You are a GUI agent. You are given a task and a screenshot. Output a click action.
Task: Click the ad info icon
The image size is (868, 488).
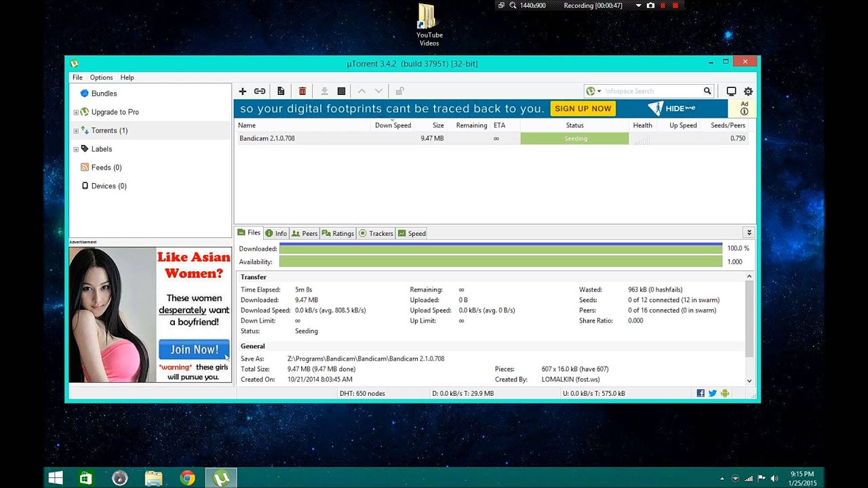click(744, 111)
